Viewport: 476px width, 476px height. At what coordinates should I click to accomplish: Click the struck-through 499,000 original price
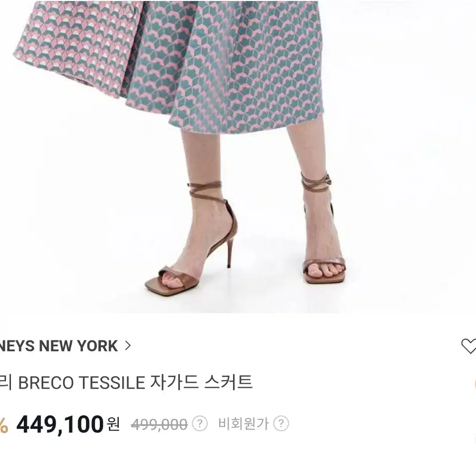click(x=159, y=424)
